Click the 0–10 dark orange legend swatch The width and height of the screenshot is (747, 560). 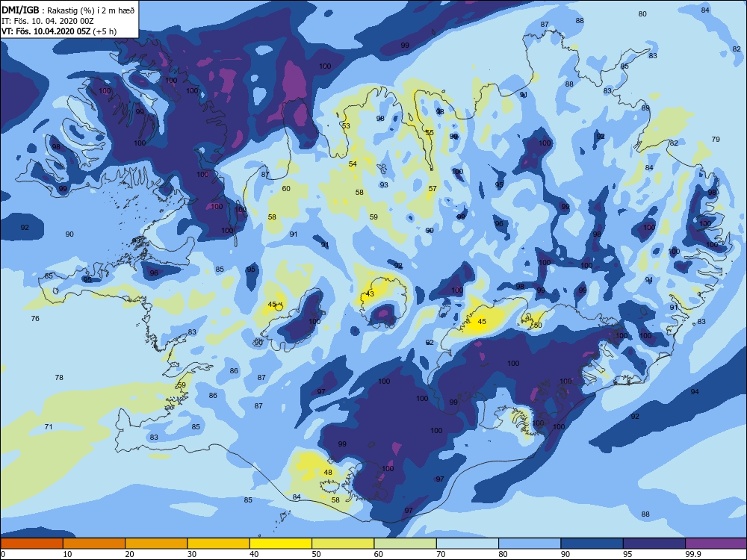tap(31, 544)
